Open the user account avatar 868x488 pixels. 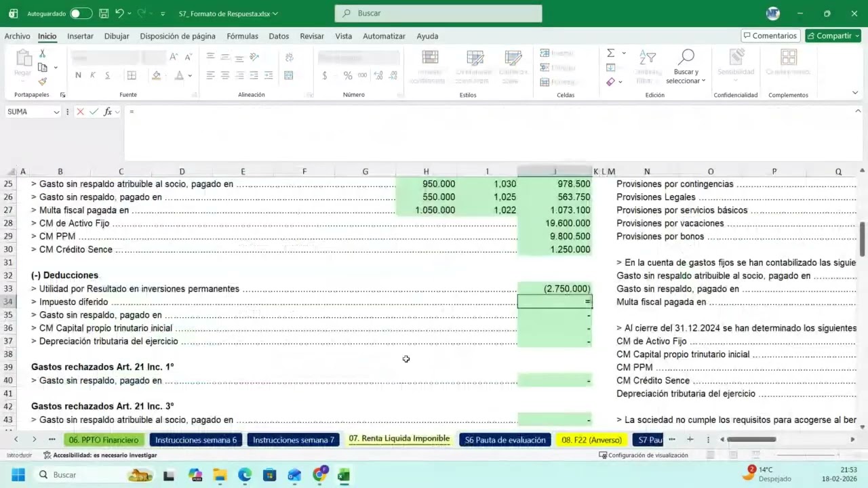tap(773, 14)
